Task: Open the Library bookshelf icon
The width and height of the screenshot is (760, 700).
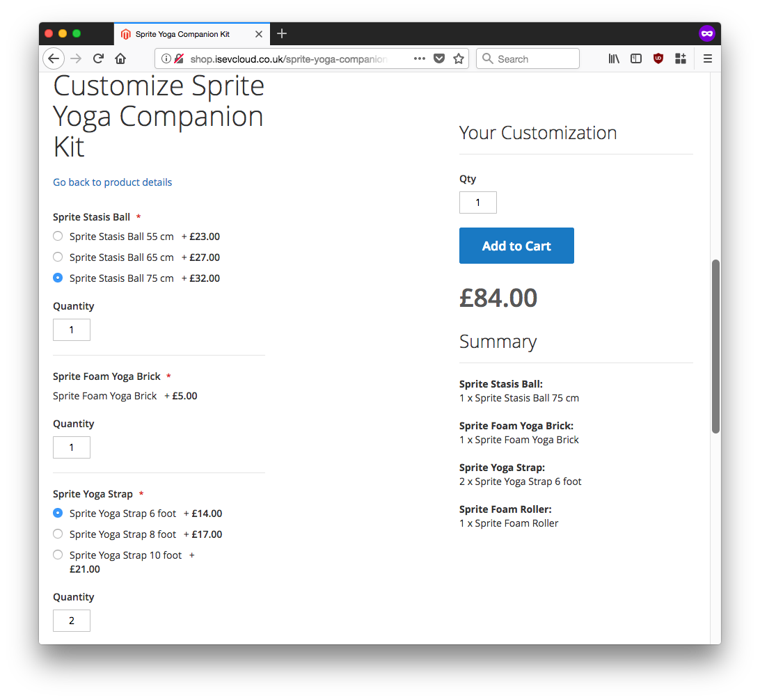Action: (x=614, y=59)
